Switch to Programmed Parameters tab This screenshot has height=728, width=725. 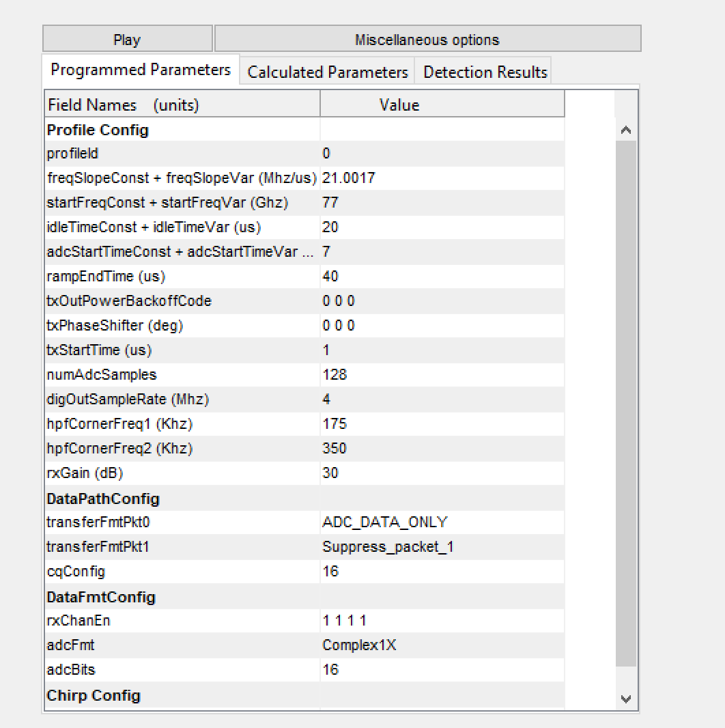[x=141, y=70]
